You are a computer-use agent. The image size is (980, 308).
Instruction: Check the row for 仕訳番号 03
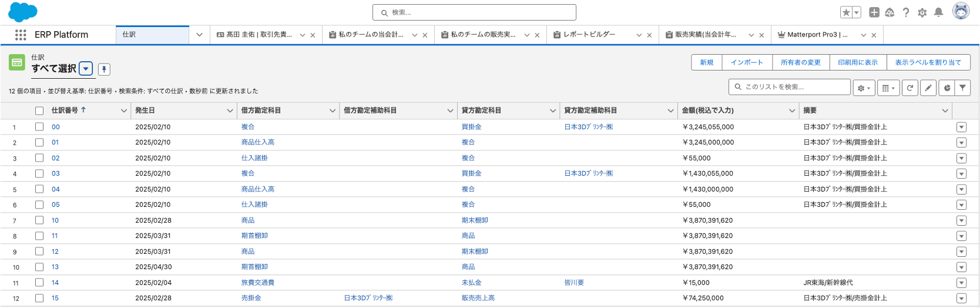click(x=39, y=173)
